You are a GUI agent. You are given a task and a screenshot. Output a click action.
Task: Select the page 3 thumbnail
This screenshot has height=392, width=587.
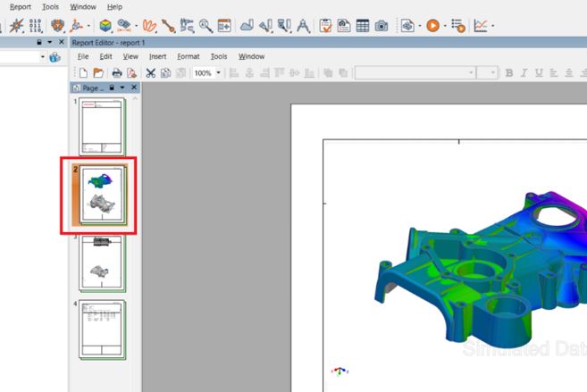tap(102, 263)
